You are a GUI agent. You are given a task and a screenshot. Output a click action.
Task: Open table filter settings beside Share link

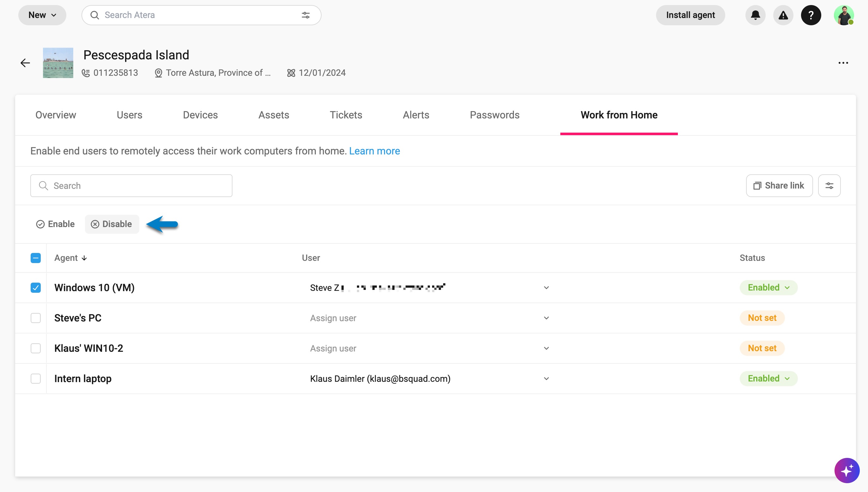tap(829, 185)
